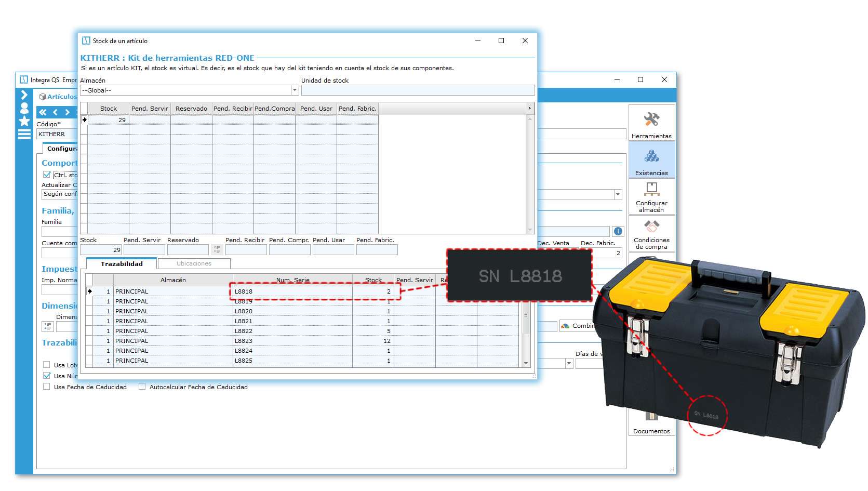Click the Artículos module icon
This screenshot has width=868, height=491.
(x=42, y=97)
